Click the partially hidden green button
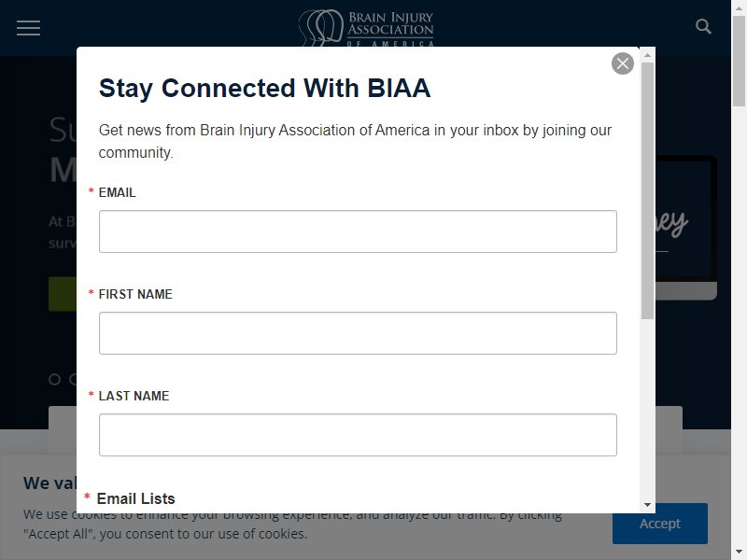The height and width of the screenshot is (560, 747). click(x=63, y=294)
